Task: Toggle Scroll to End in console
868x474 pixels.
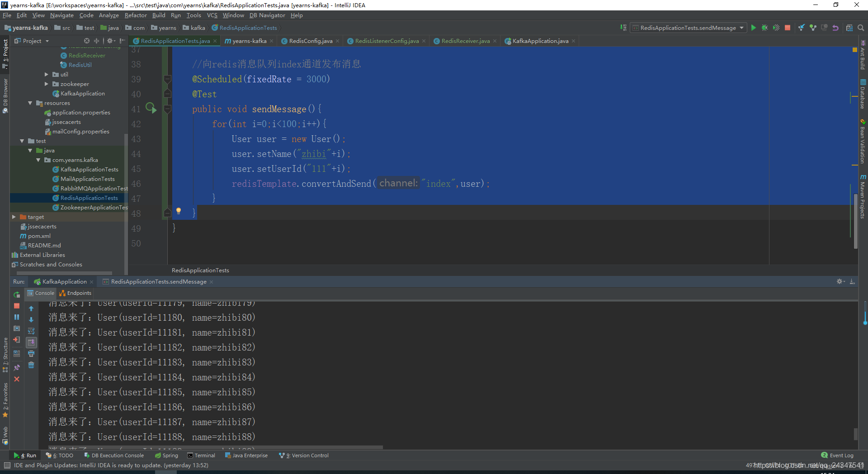Action: [x=31, y=342]
